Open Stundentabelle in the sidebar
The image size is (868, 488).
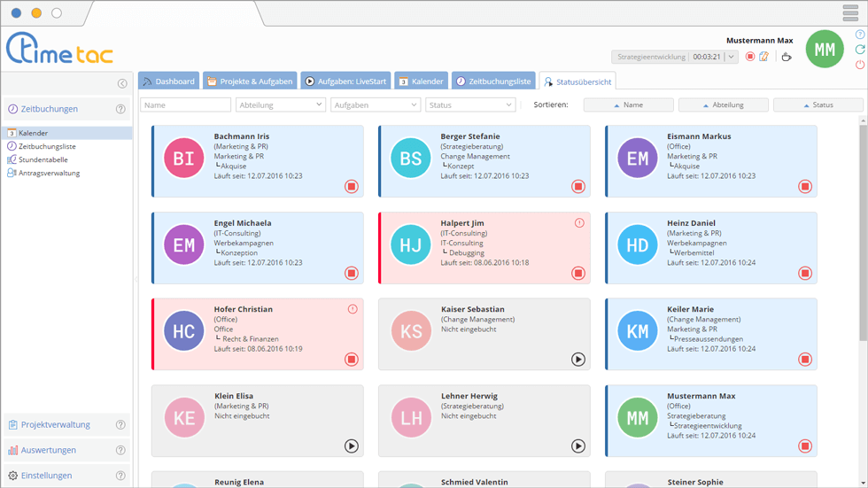[43, 160]
